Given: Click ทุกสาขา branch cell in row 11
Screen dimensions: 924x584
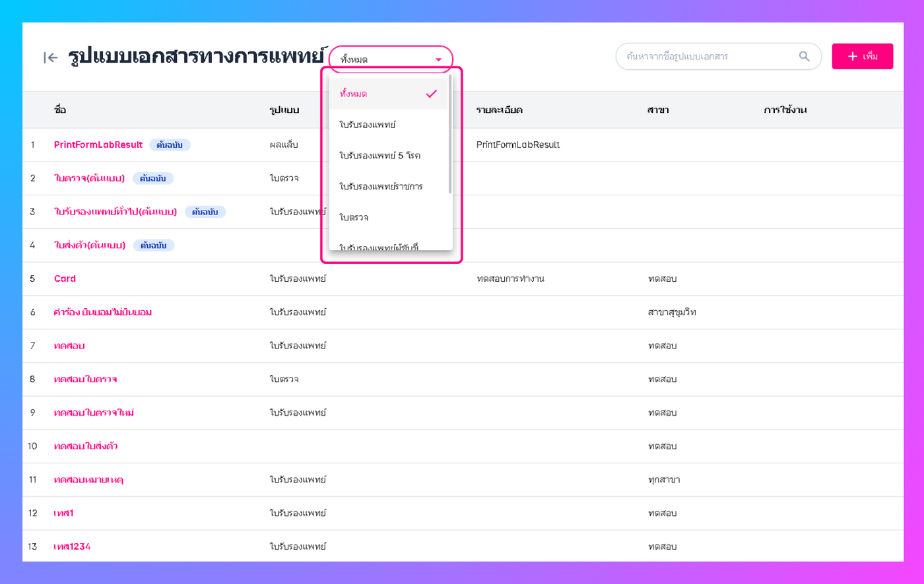Looking at the screenshot, I should (664, 480).
